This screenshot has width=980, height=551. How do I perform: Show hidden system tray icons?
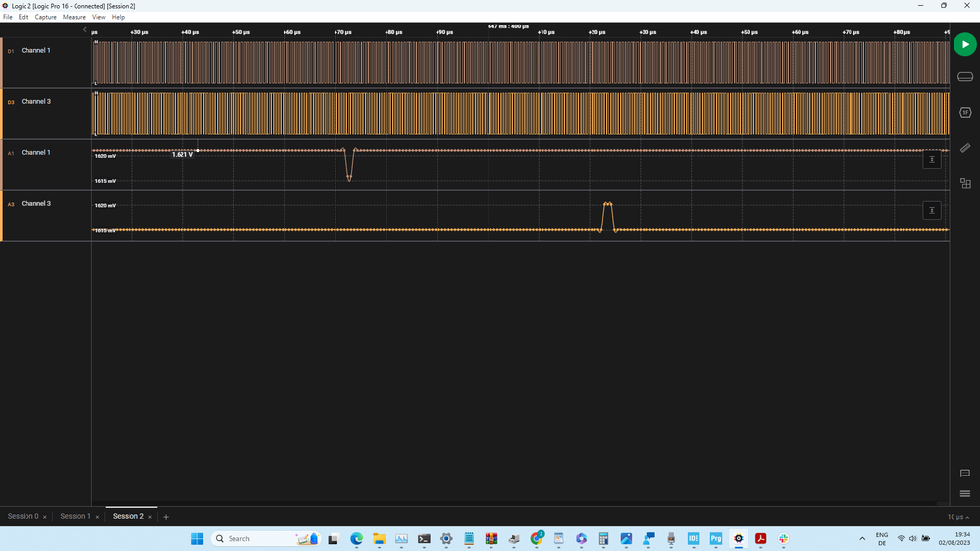pyautogui.click(x=862, y=538)
